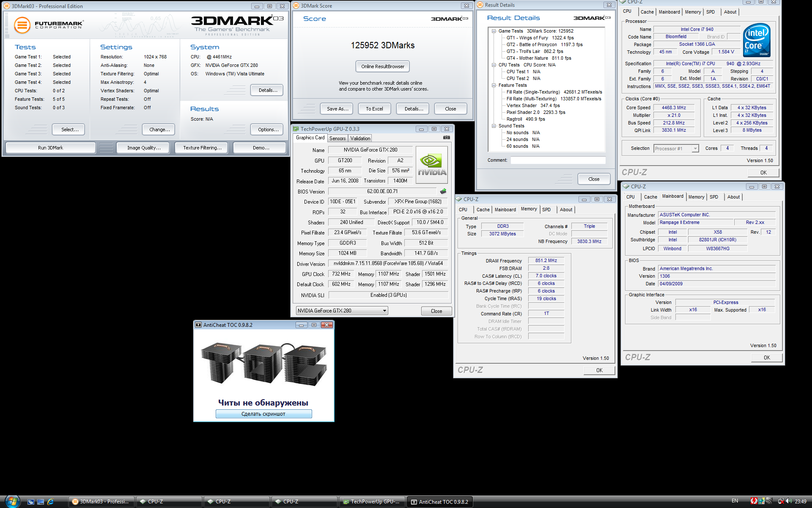Click Save As... in 3DMark Score
Viewport: 812px width, 508px height.
tap(337, 109)
